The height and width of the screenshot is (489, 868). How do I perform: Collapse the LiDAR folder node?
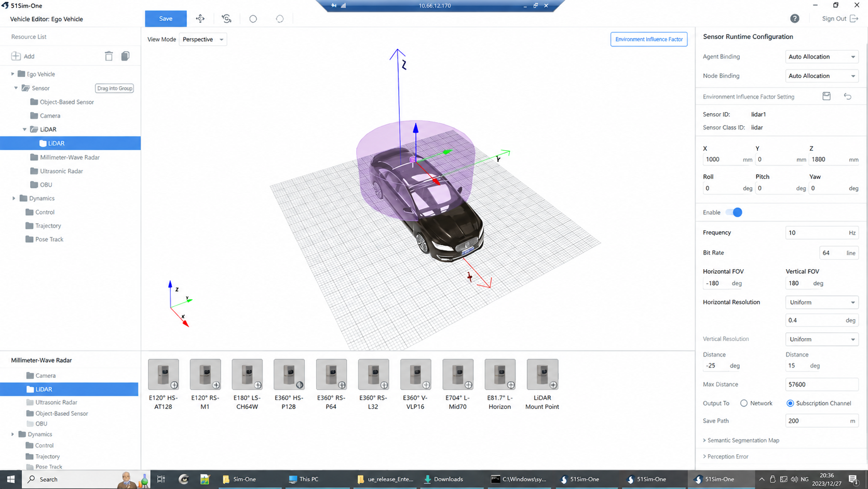[24, 129]
